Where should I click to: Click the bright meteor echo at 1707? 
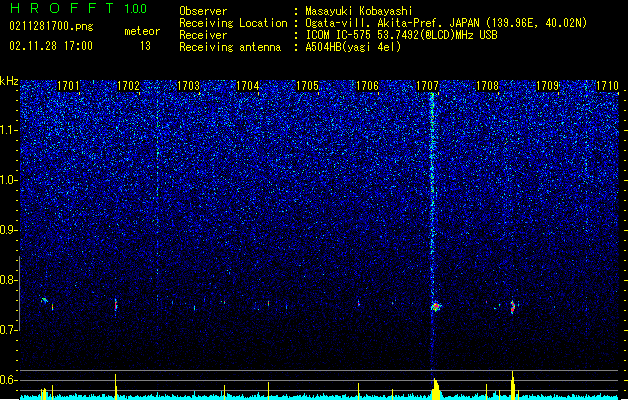pyautogui.click(x=436, y=307)
